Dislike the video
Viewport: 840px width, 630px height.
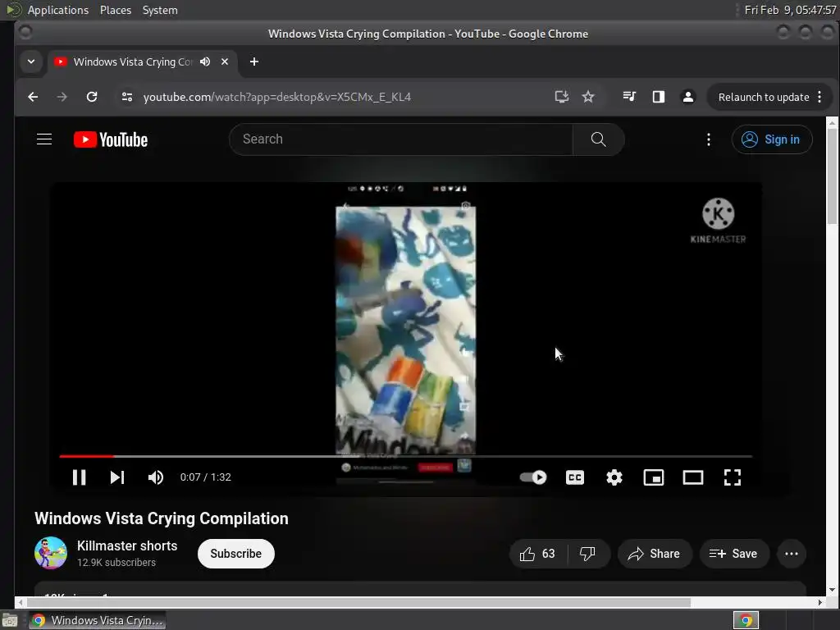587,554
